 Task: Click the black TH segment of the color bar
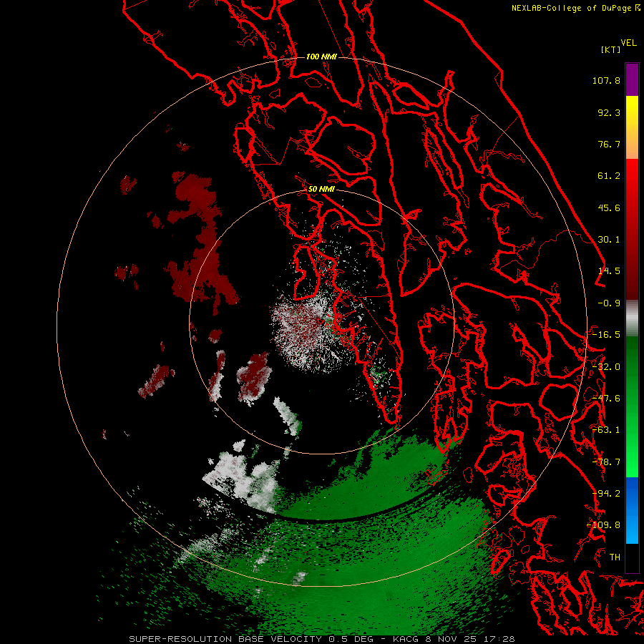tap(632, 557)
